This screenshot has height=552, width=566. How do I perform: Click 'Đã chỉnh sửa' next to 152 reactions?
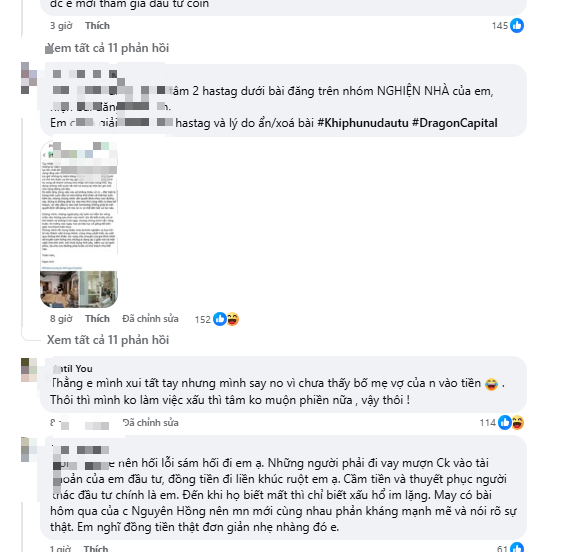150,319
